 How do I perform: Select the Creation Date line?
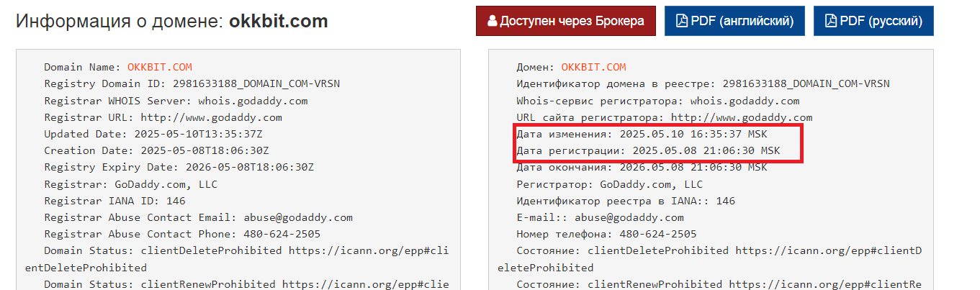point(157,150)
